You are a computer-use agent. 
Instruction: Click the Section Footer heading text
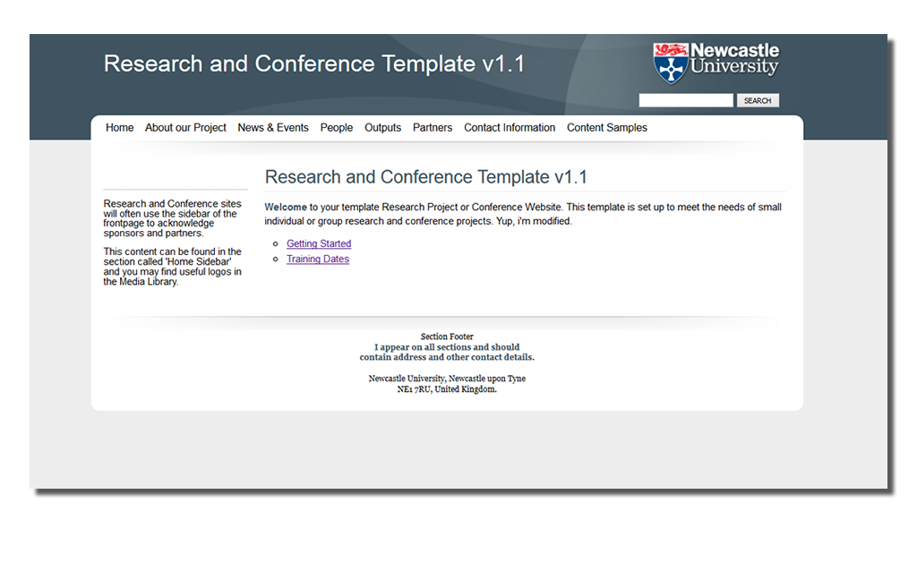[447, 337]
